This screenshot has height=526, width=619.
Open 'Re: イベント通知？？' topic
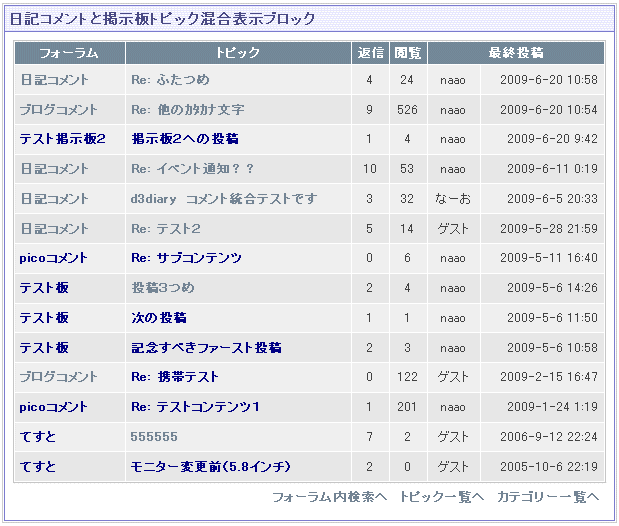click(x=192, y=169)
